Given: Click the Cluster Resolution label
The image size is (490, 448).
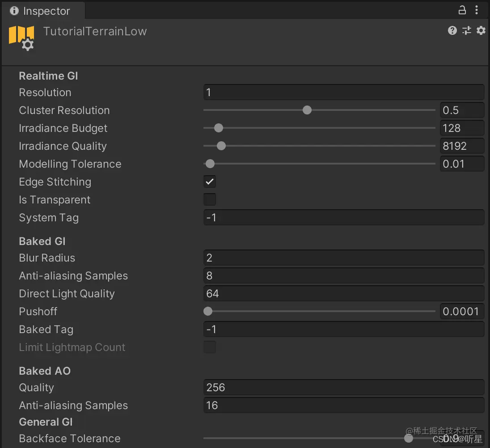Looking at the screenshot, I should [x=64, y=110].
